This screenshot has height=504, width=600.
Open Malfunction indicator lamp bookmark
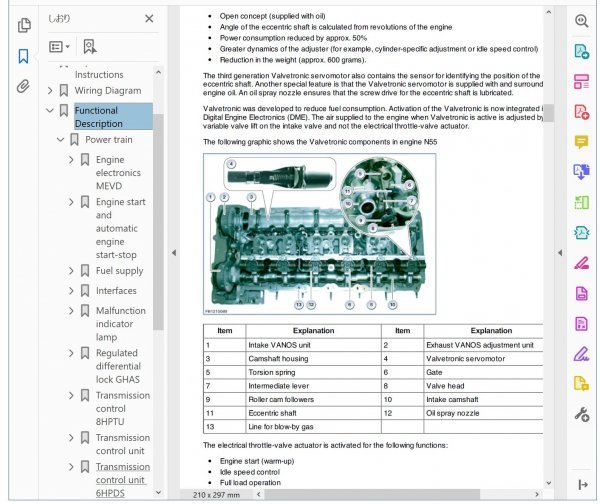[121, 324]
